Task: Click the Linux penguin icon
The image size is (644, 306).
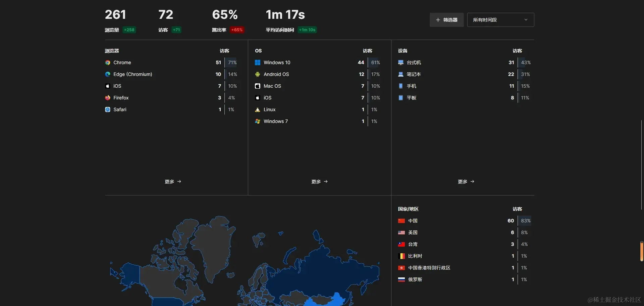Action: pyautogui.click(x=258, y=110)
